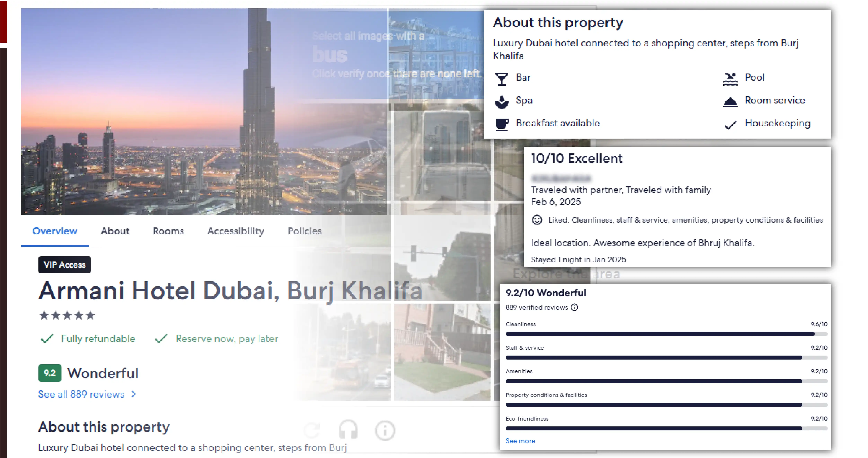Viewport: 868px width, 458px height.
Task: Click the Reserve now, pay later checkmark
Action: pos(161,338)
